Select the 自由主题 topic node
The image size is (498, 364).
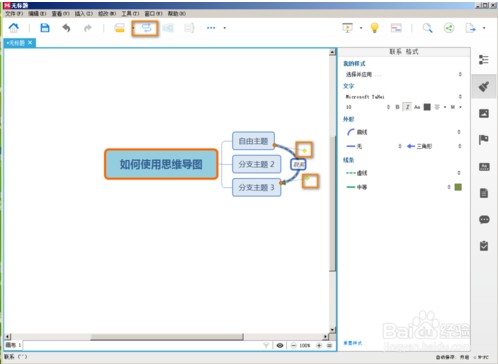[x=253, y=141]
